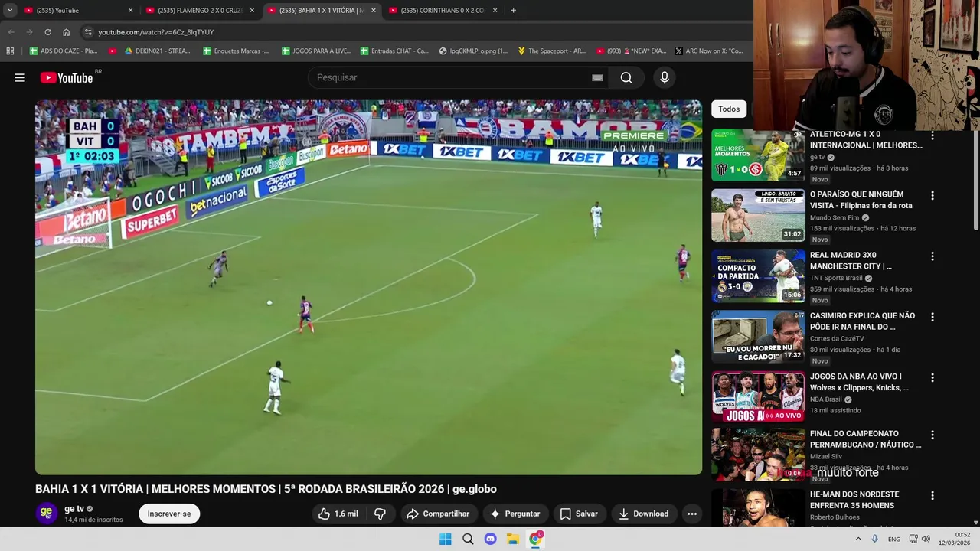Image resolution: width=980 pixels, height=551 pixels.
Task: Open options for He-Man dos Nordeste video
Action: click(x=932, y=495)
